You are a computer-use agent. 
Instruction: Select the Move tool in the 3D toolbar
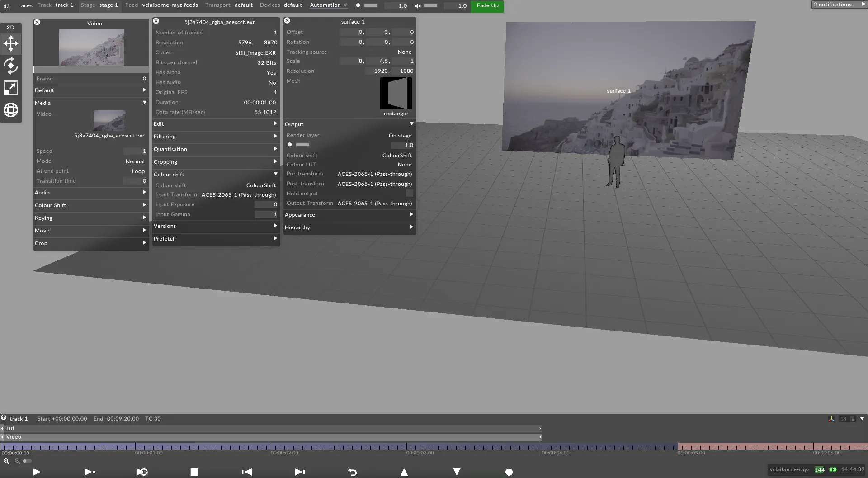[11, 43]
